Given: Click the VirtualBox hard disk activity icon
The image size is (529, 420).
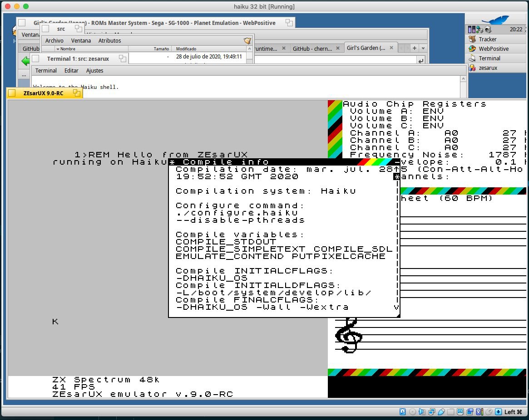Looking at the screenshot, I should [x=402, y=411].
